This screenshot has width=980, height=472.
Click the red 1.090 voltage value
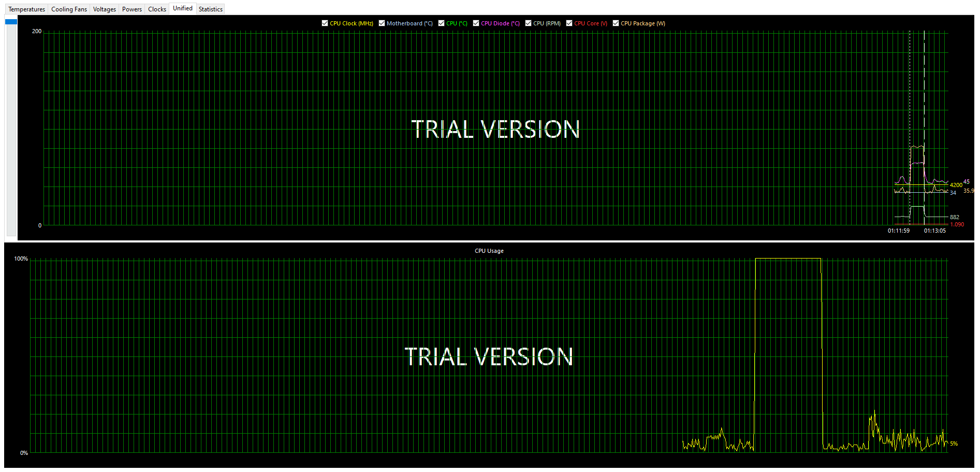click(957, 225)
